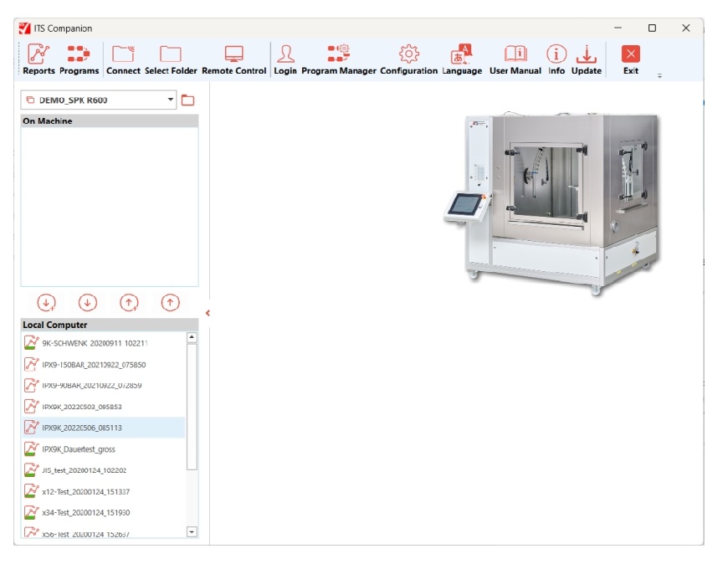
Task: Select IPX9K_Dauertest_gross in Local Computer list
Action: [x=79, y=449]
